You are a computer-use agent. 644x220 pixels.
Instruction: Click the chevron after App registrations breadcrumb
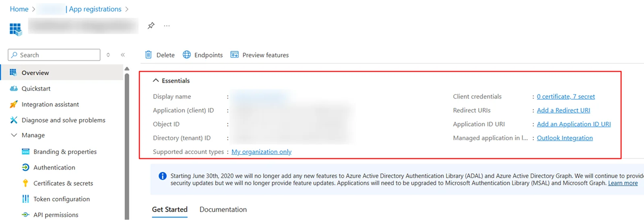(127, 9)
